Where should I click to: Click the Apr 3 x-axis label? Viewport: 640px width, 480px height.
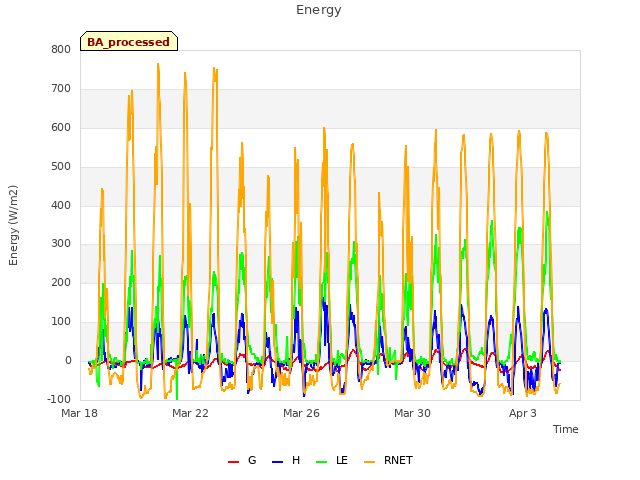523,413
